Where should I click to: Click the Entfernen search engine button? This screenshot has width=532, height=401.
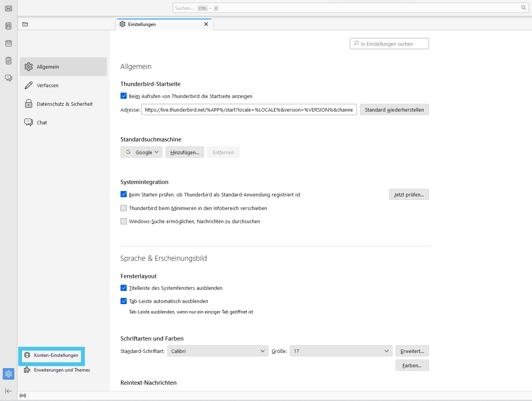(223, 152)
